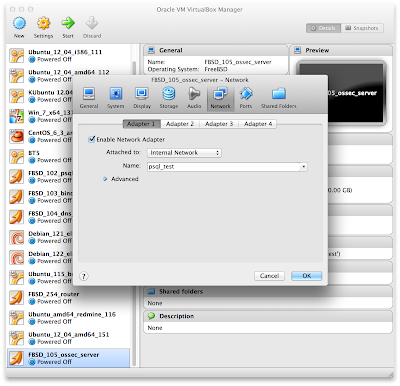Select BTS VM icon
400x386 pixels.
click(x=17, y=156)
